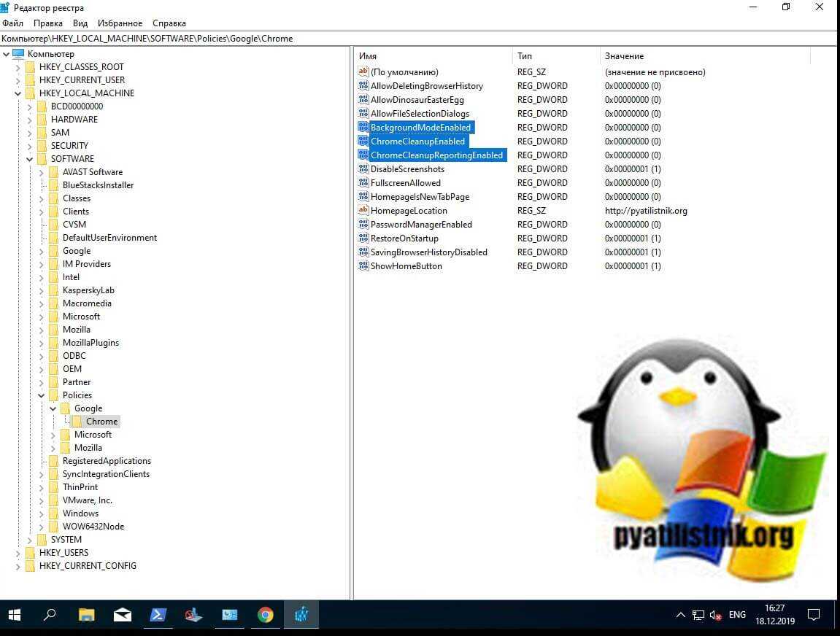Viewport: 840px width, 636px height.
Task: Collapse the SOFTWARE key in the tree
Action: pyautogui.click(x=30, y=159)
